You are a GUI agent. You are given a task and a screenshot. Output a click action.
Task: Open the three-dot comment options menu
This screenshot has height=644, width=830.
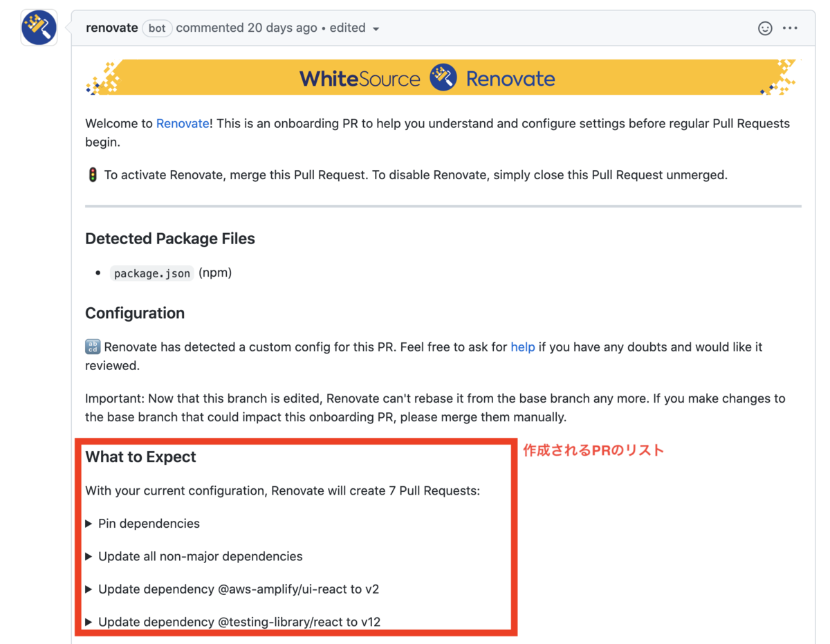click(790, 28)
